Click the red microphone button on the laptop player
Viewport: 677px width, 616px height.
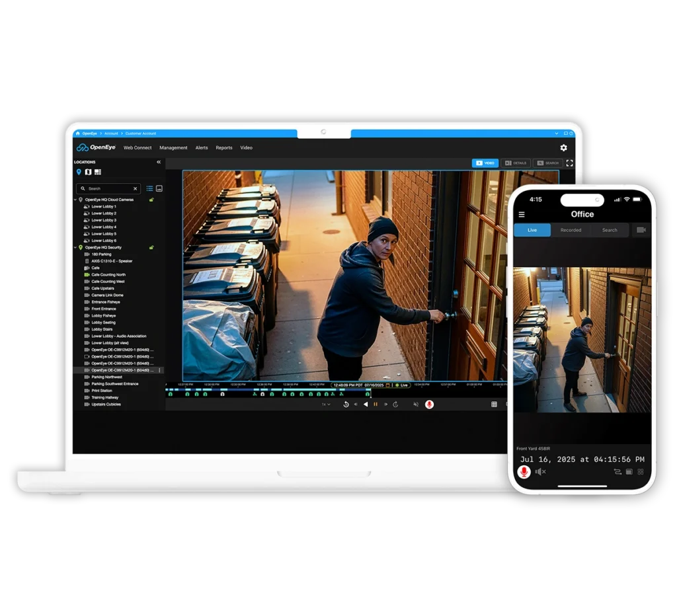click(429, 404)
